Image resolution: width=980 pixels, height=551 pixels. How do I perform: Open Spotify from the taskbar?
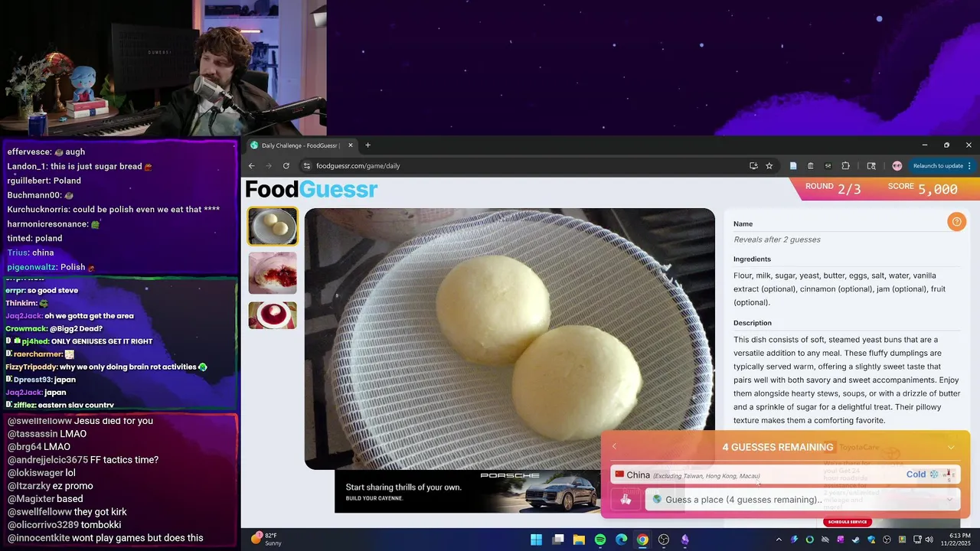(600, 540)
